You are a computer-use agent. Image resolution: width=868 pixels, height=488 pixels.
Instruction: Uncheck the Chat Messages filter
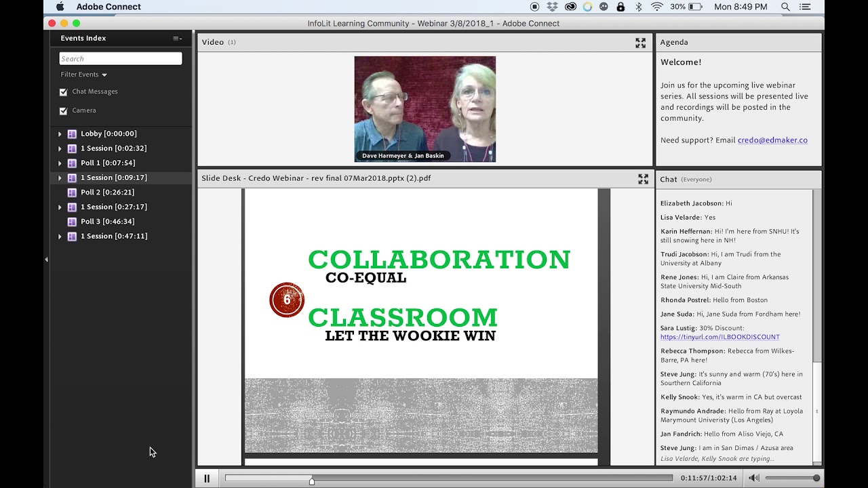[64, 91]
